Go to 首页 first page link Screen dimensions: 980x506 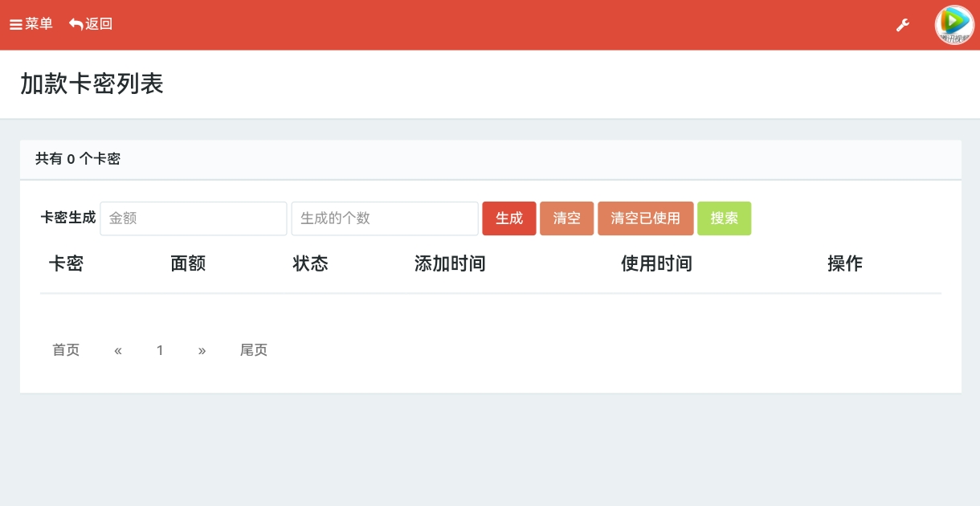coord(66,350)
